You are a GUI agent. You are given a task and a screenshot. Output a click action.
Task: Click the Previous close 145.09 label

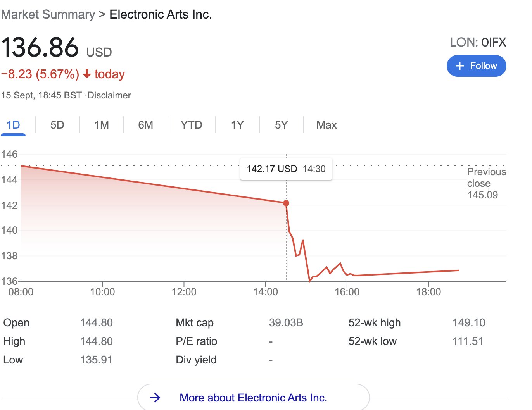point(486,183)
